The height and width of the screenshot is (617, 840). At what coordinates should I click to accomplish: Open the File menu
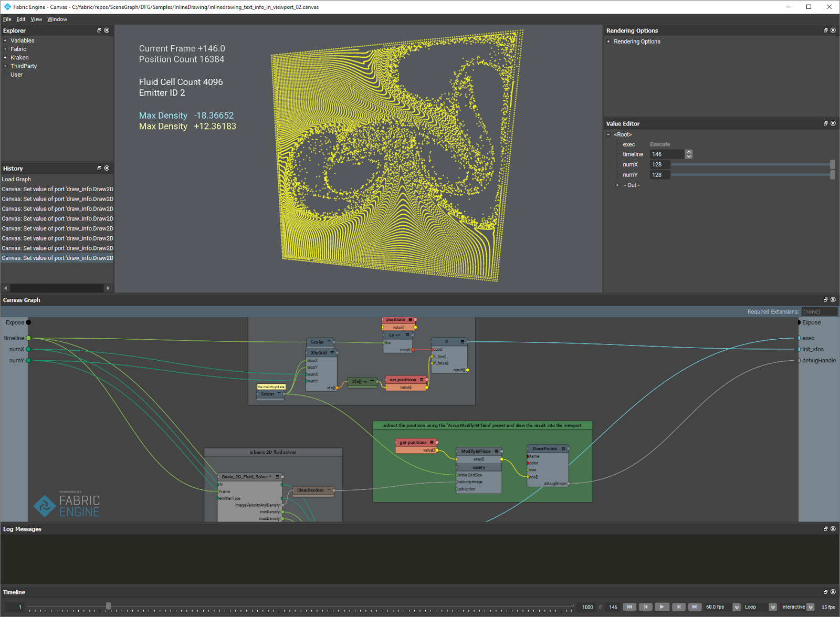[7, 19]
